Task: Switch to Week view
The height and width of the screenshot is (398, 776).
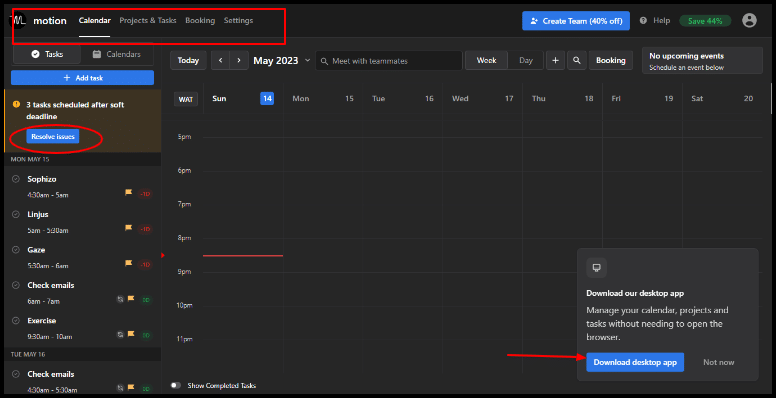Action: 486,60
